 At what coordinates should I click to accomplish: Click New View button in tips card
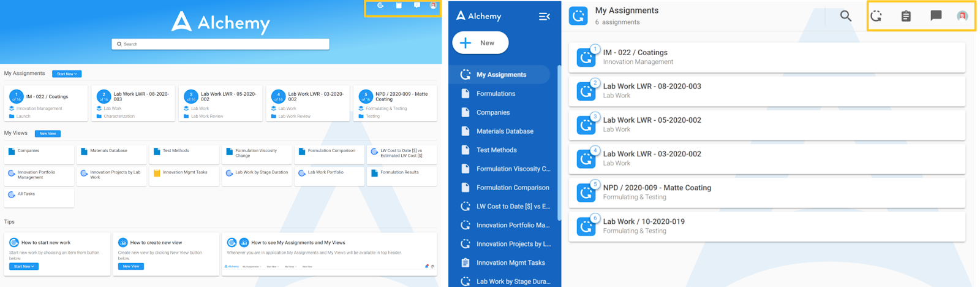coord(131,266)
